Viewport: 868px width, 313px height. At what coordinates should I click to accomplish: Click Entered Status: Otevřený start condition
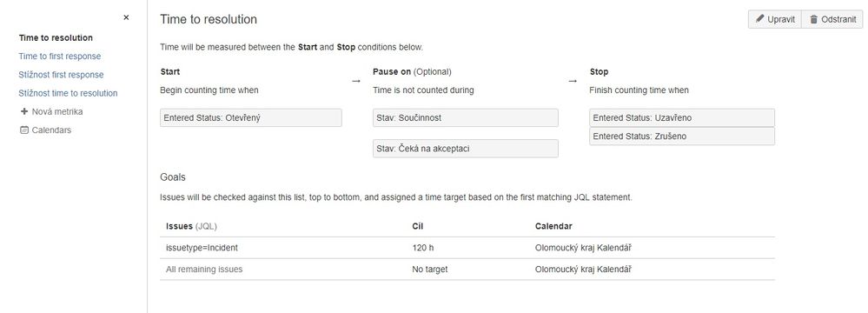coord(251,117)
